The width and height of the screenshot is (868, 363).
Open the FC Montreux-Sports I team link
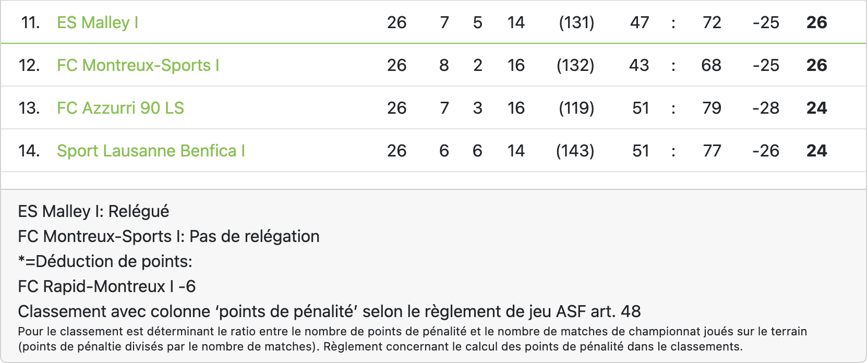pyautogui.click(x=138, y=65)
